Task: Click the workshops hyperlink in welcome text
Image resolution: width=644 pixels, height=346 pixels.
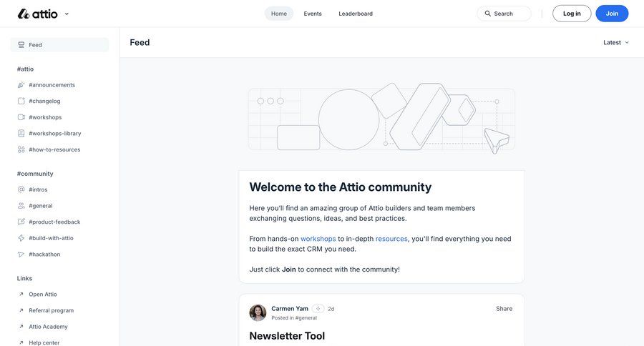Action: point(318,239)
